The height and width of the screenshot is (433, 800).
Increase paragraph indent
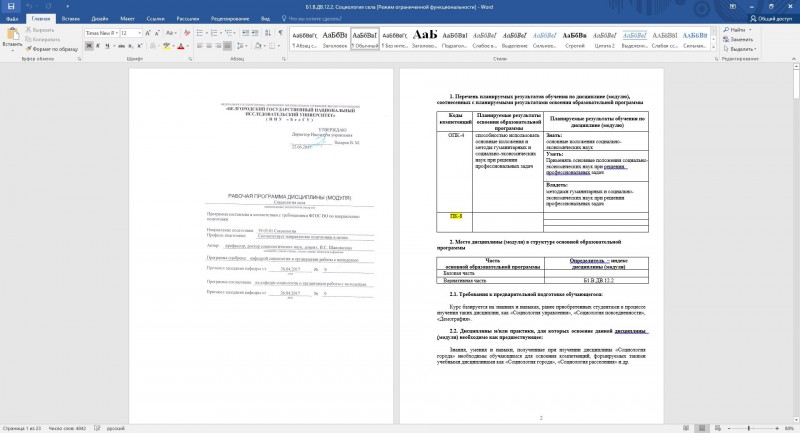255,33
